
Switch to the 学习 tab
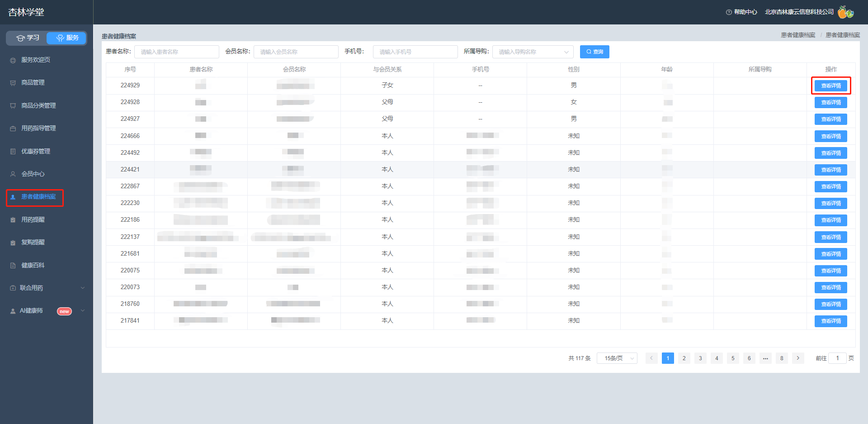(x=27, y=38)
